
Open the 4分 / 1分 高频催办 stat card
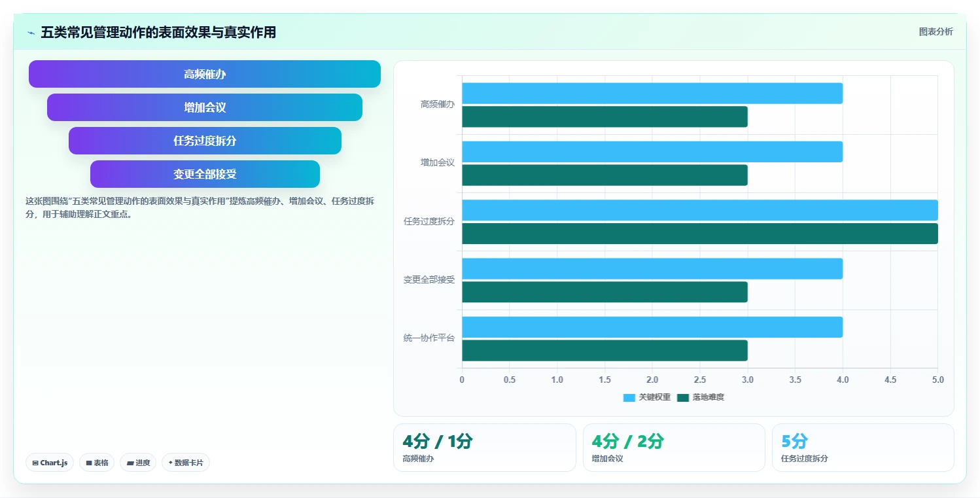coord(485,448)
